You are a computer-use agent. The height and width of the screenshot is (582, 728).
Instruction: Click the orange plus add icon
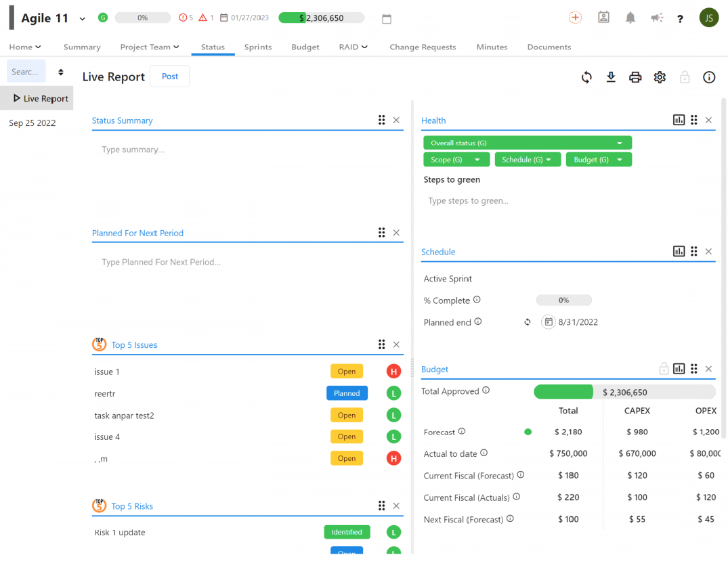575,18
